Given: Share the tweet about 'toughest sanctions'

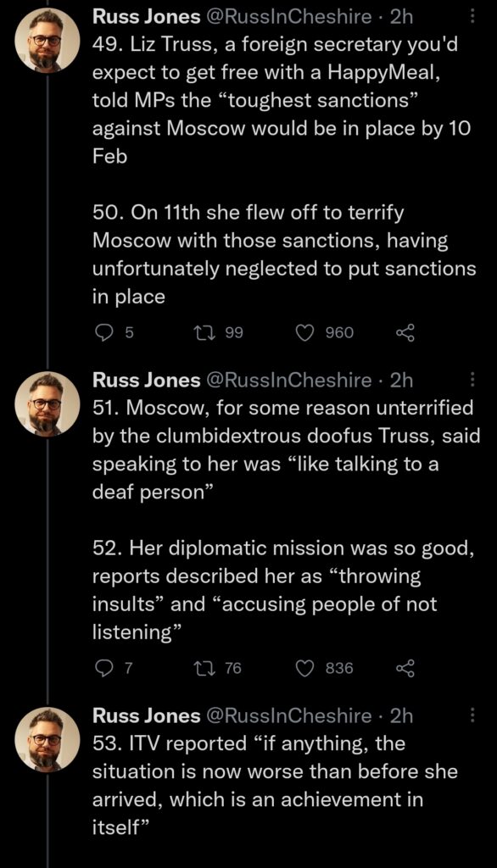Looking at the screenshot, I should tap(405, 332).
